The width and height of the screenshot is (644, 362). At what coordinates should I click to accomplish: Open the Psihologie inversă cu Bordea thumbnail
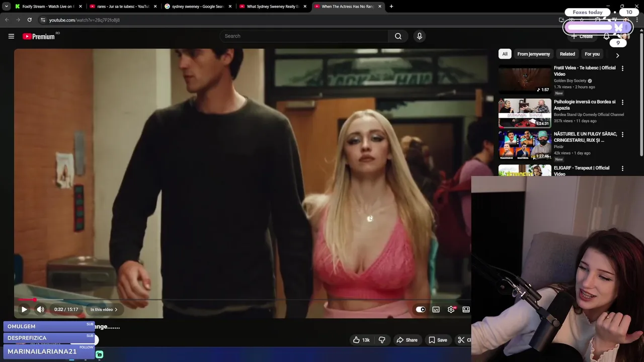click(525, 113)
